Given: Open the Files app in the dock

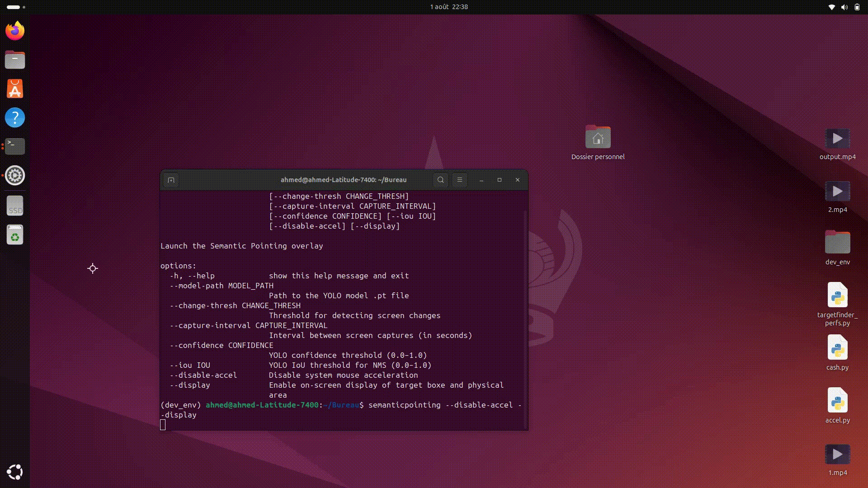Looking at the screenshot, I should [15, 60].
